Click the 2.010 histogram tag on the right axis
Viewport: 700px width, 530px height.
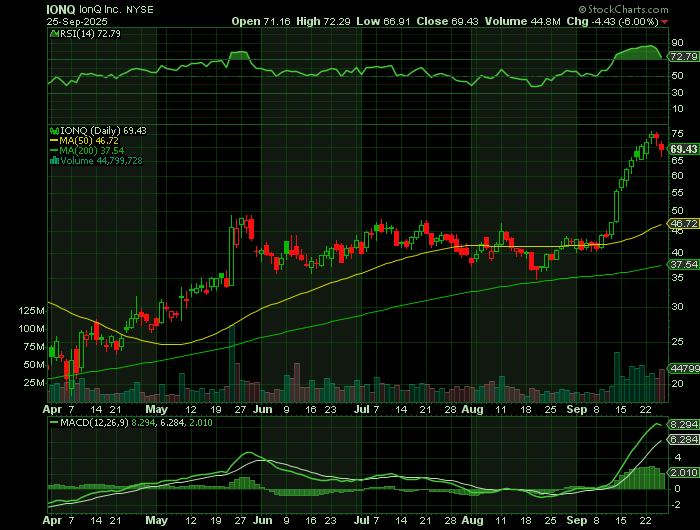684,473
